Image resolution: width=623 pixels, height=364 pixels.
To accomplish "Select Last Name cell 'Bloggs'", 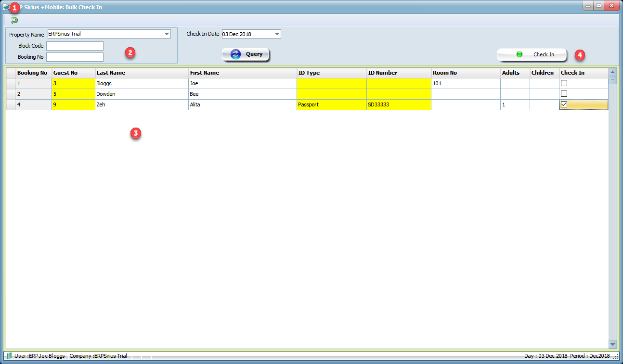I will tap(142, 83).
